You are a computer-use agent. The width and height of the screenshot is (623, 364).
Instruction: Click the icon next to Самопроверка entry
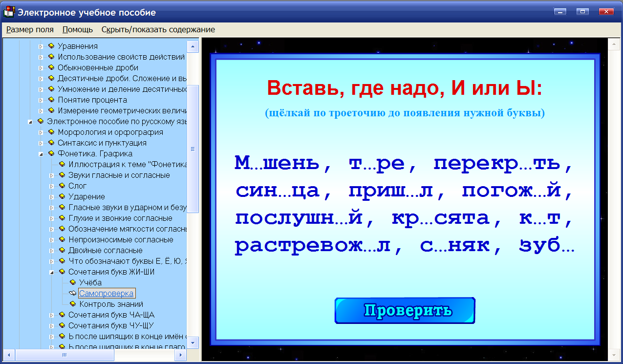[73, 293]
